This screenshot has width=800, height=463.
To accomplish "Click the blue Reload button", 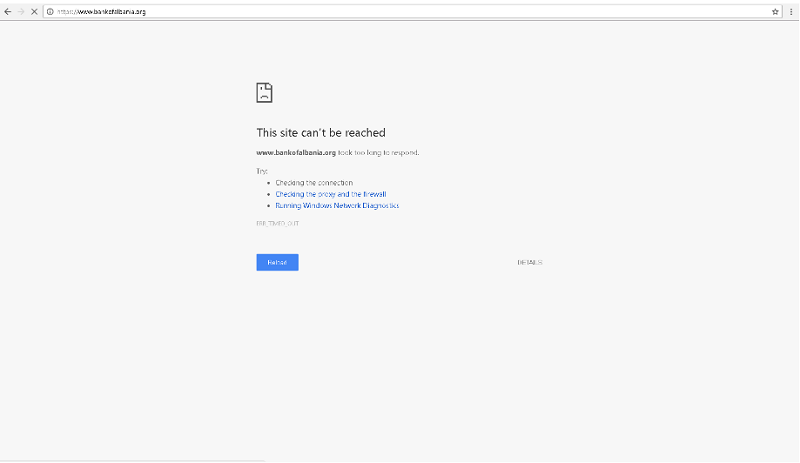I will tap(277, 262).
